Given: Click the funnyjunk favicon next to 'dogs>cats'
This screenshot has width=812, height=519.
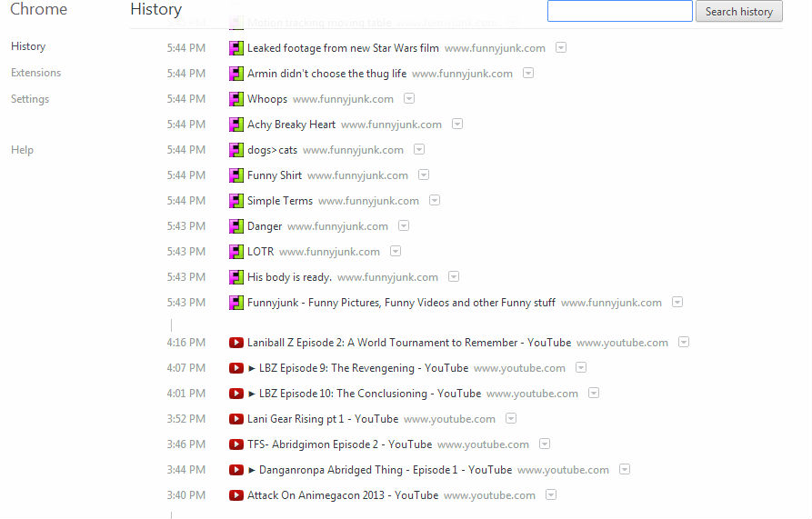Looking at the screenshot, I should click(236, 150).
